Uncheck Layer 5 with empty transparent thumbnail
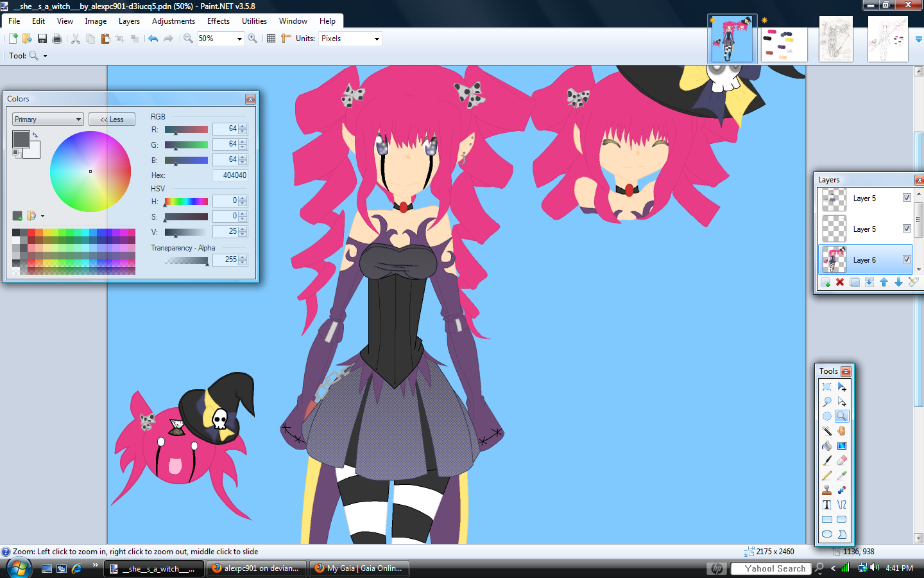 [x=907, y=229]
